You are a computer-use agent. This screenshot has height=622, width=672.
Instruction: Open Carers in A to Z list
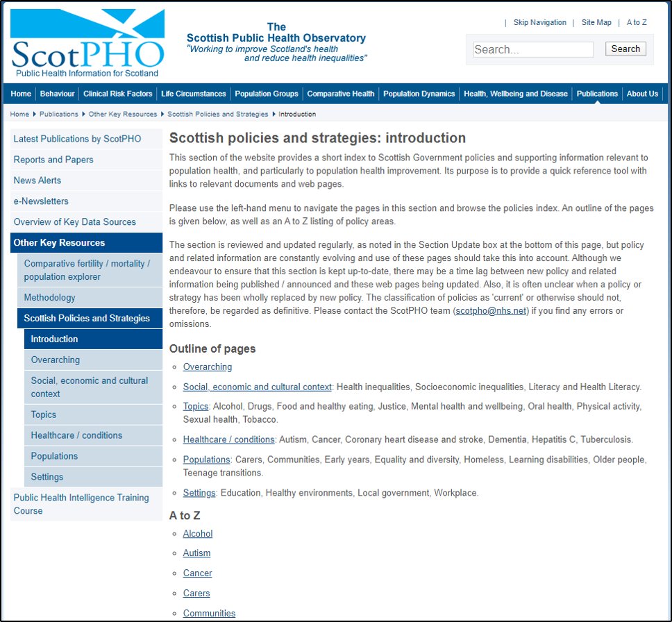click(x=196, y=594)
